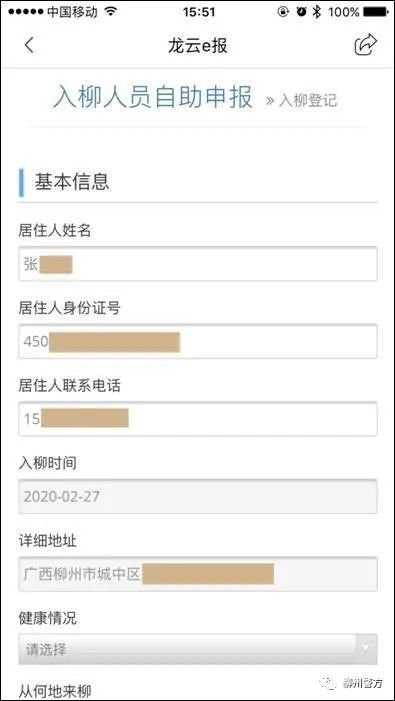Tap the back arrow icon
The width and height of the screenshot is (395, 701).
pos(29,46)
